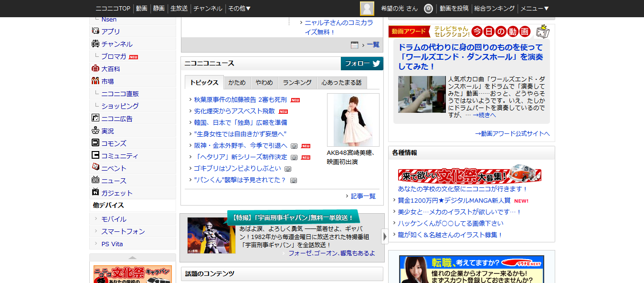644x283 pixels.
Task: Open 総合ランキング in top bar
Action: [x=495, y=9]
